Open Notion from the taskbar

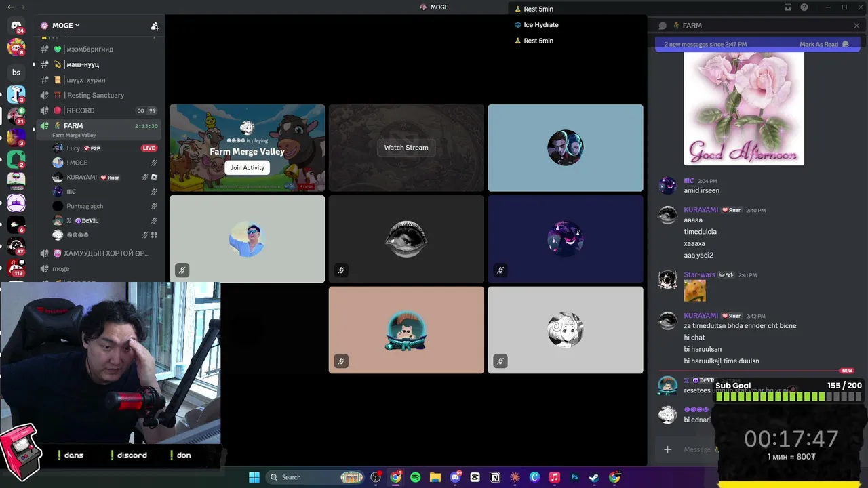pos(495,477)
